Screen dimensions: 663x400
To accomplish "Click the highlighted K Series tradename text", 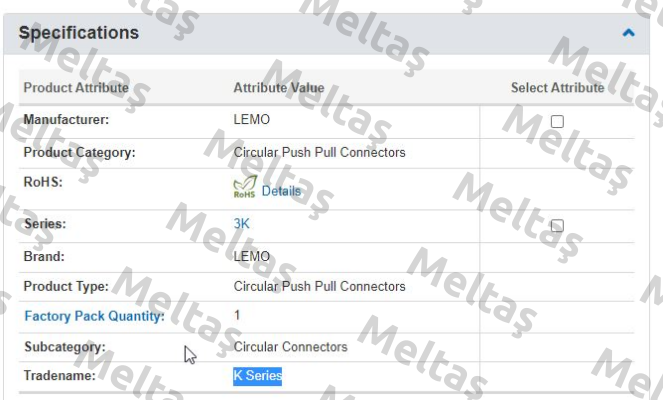I will (x=258, y=375).
